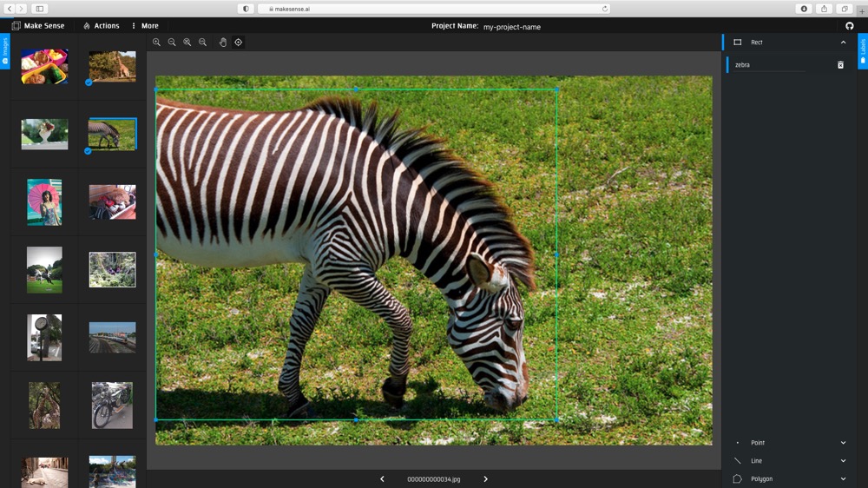Expand the Polygon section

coord(843,478)
